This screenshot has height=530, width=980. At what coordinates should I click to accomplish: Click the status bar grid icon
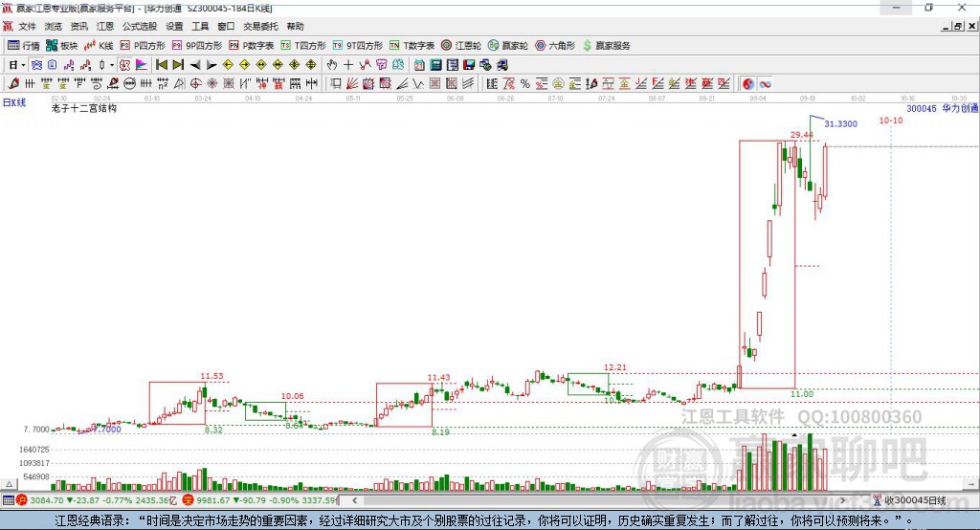(x=8, y=500)
